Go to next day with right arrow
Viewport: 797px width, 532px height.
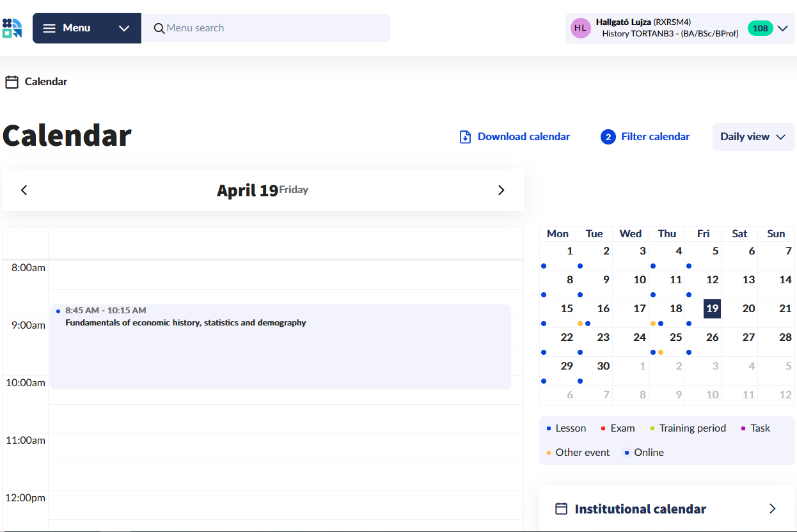[501, 190]
